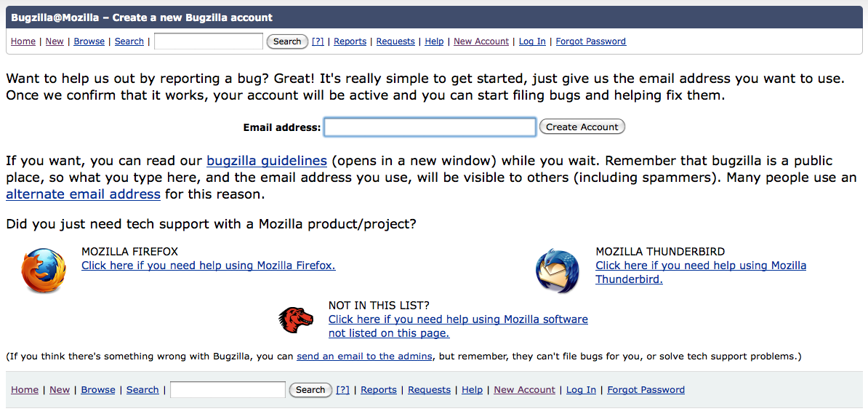
Task: Go to Home in top navigation
Action: pyautogui.click(x=23, y=41)
